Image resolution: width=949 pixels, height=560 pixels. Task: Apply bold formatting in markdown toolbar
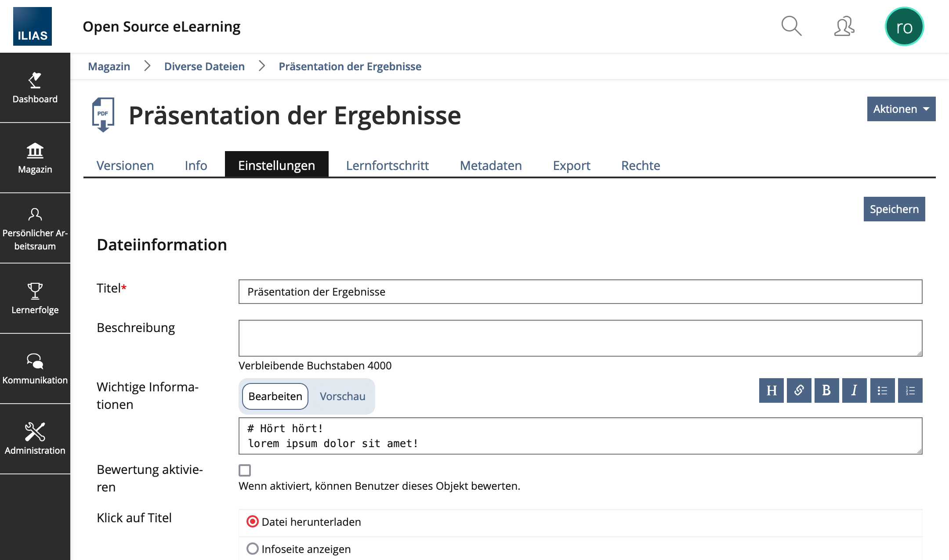826,390
